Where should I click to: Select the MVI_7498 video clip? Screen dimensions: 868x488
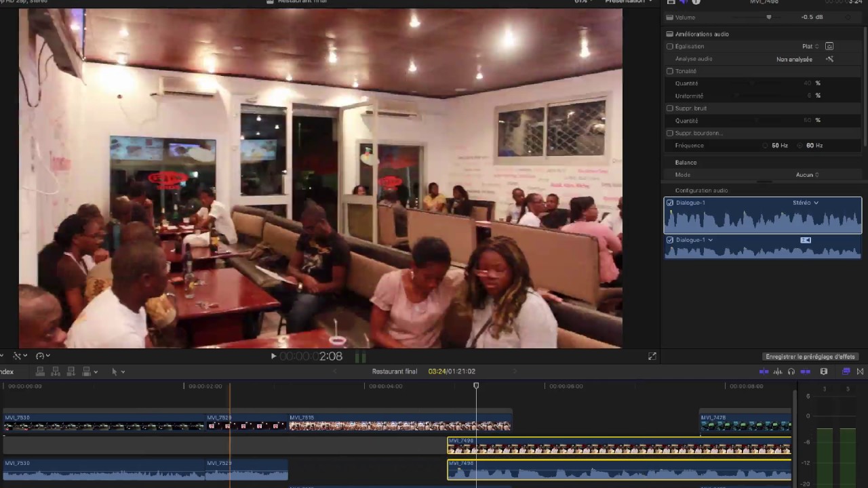coord(619,445)
